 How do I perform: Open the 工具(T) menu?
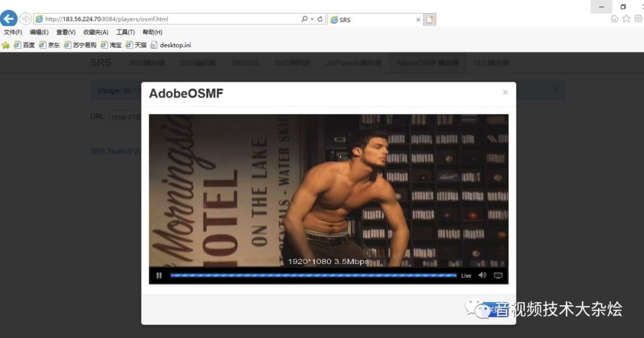[x=125, y=32]
